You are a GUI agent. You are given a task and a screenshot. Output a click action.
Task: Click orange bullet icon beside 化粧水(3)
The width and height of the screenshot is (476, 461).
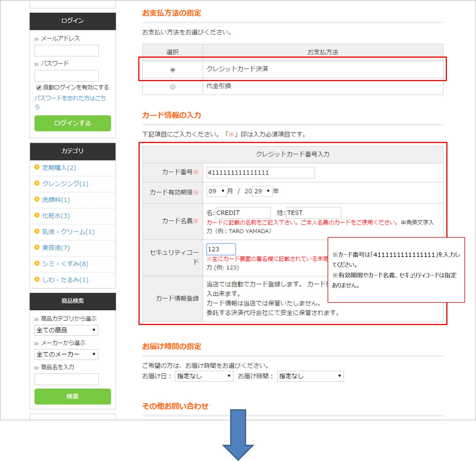(37, 215)
